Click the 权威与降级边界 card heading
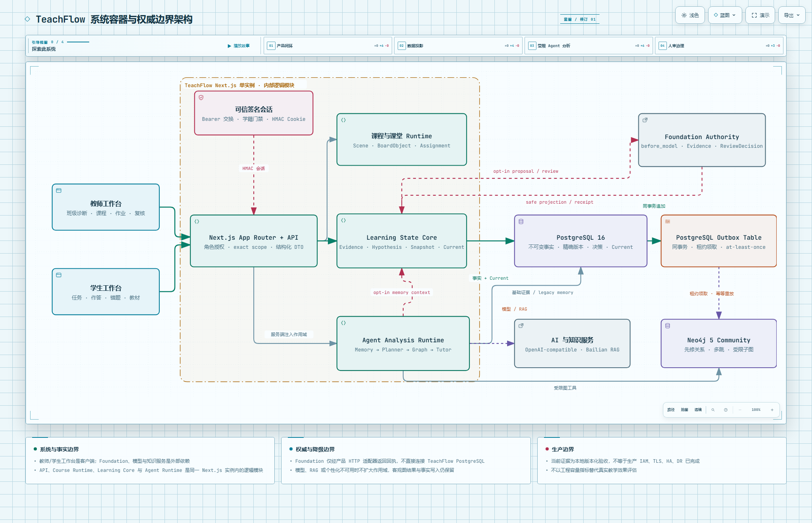812x523 pixels. tap(315, 449)
